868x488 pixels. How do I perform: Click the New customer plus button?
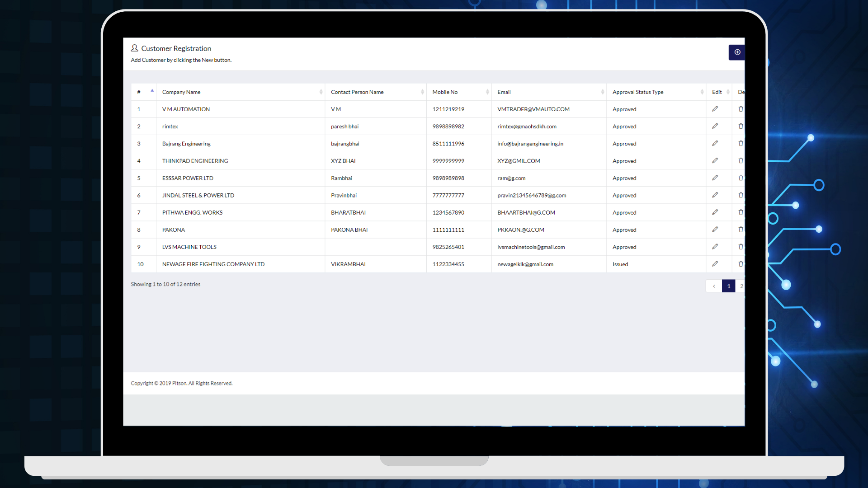click(x=737, y=52)
